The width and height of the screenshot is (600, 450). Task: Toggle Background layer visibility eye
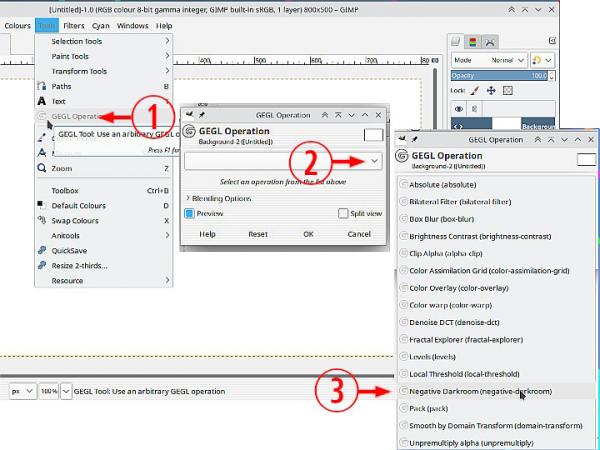pos(458,109)
